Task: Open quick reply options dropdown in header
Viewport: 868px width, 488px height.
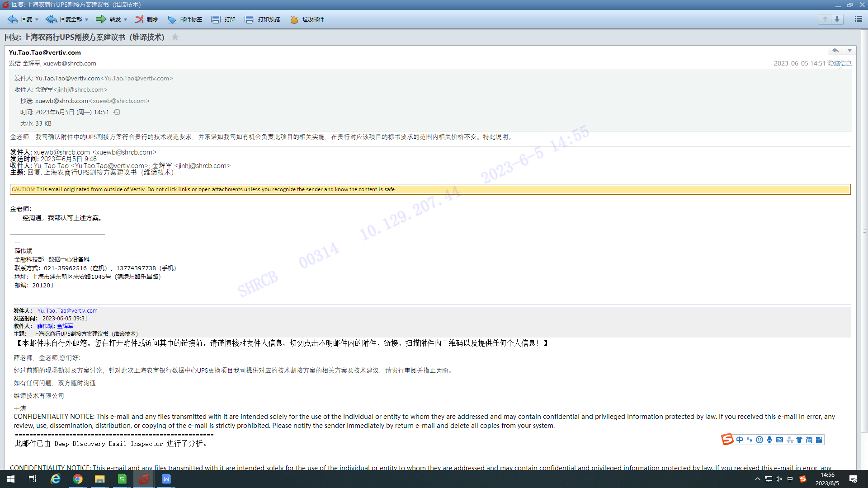Action: pos(849,50)
